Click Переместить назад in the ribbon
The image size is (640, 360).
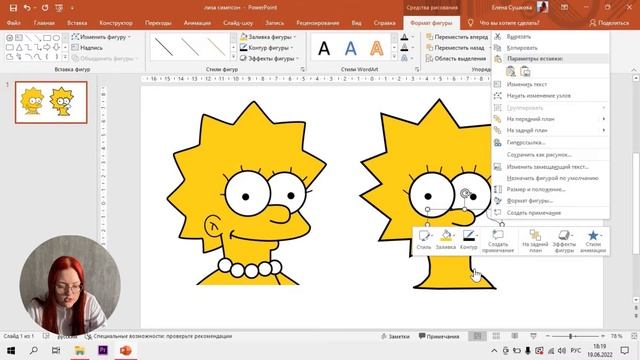coord(455,48)
